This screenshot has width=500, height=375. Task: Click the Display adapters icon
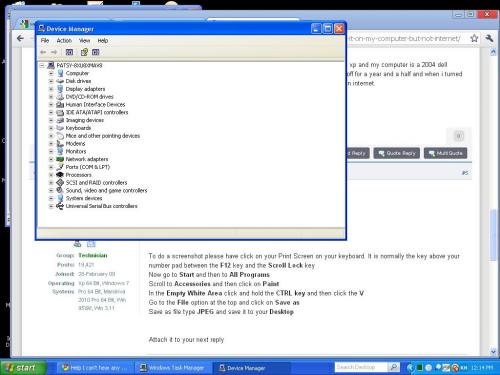pyautogui.click(x=60, y=89)
